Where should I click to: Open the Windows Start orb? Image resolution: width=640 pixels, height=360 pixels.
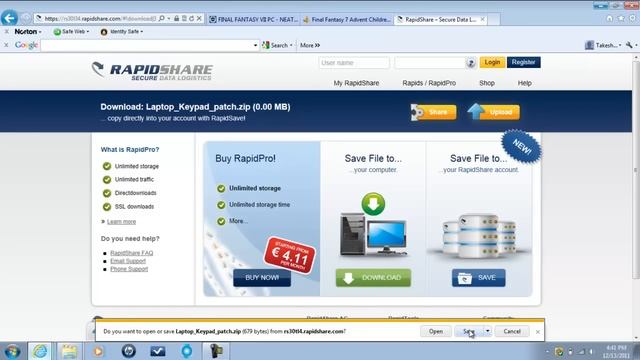[x=12, y=351]
